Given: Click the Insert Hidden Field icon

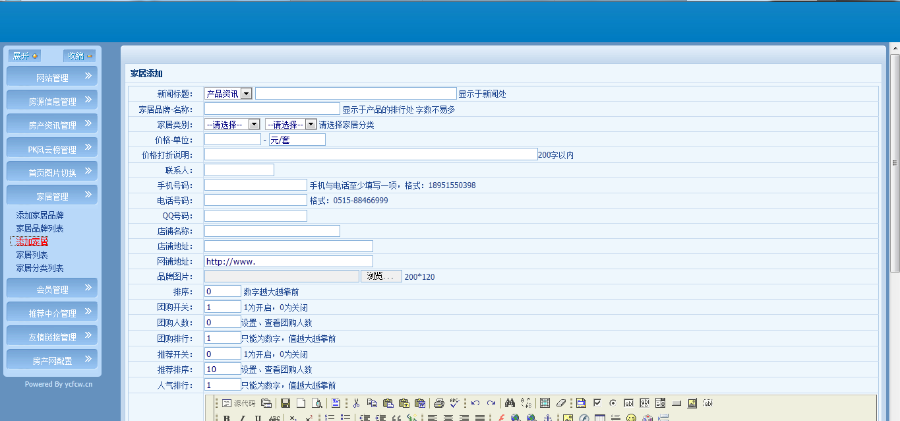Looking at the screenshot, I should [x=708, y=403].
